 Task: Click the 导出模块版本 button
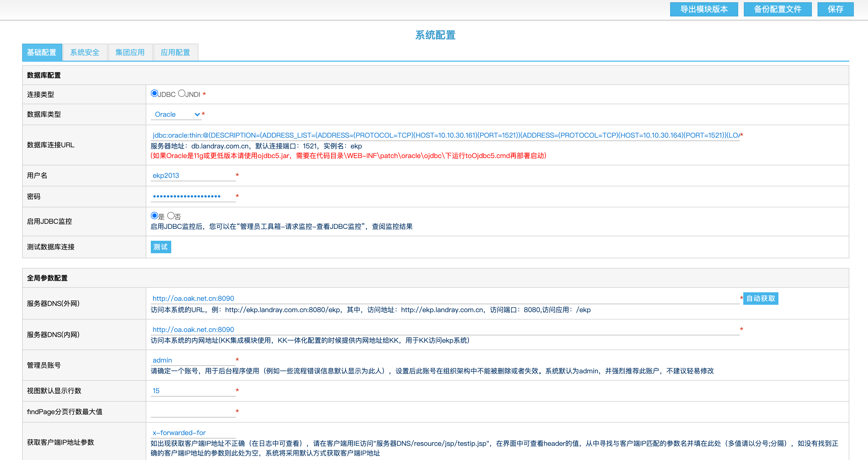click(x=704, y=9)
